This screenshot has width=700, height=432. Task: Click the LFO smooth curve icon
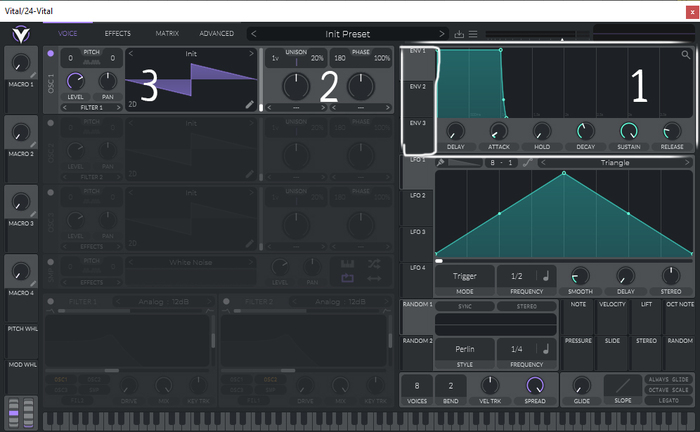click(x=526, y=162)
